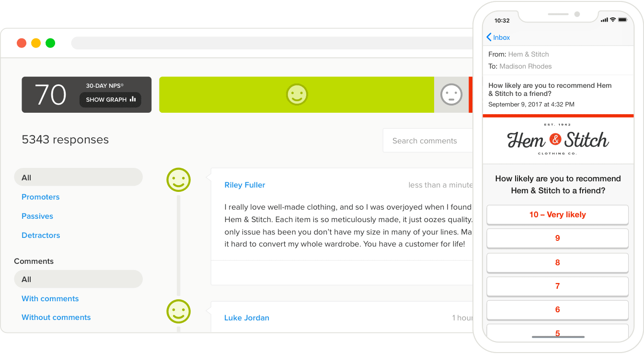Choose rating 9 in phone survey
The height and width of the screenshot is (354, 644).
point(557,238)
